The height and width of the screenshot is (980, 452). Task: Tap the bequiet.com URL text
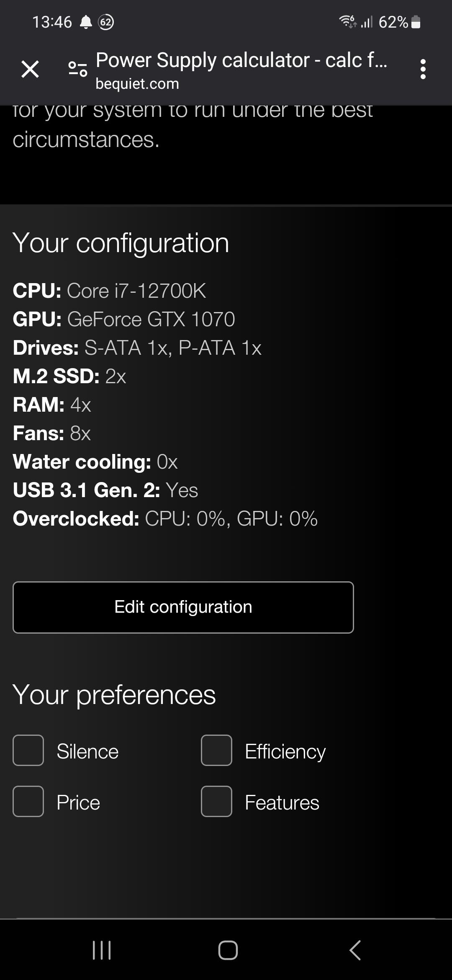point(137,84)
